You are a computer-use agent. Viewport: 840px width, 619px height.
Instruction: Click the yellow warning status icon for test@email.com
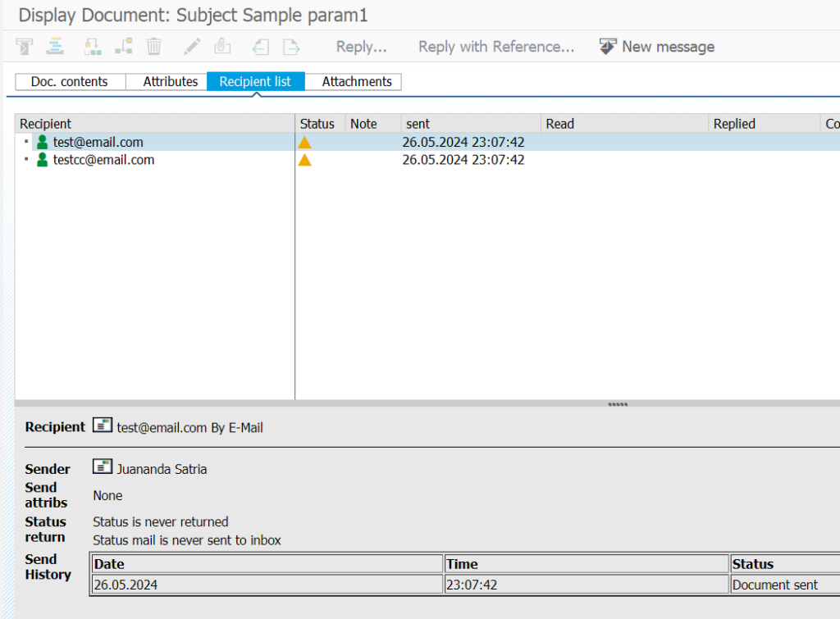(x=304, y=143)
